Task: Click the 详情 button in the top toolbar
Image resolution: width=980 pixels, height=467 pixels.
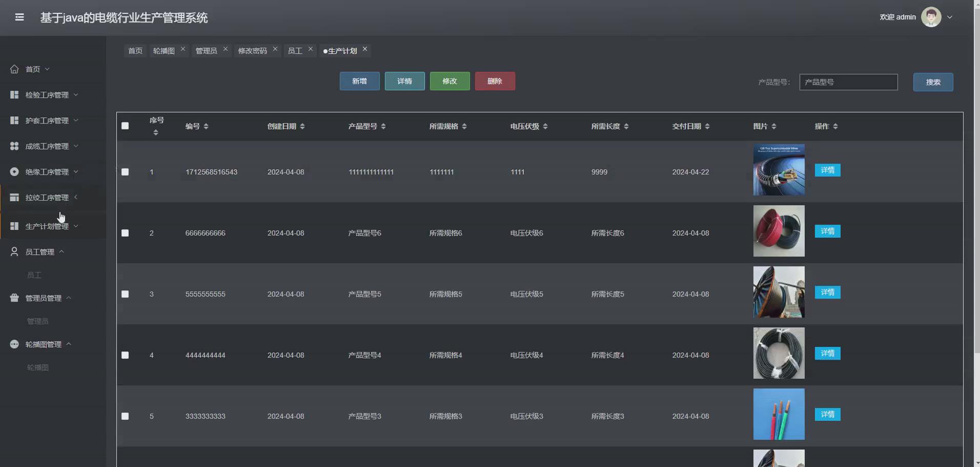Action: [405, 81]
